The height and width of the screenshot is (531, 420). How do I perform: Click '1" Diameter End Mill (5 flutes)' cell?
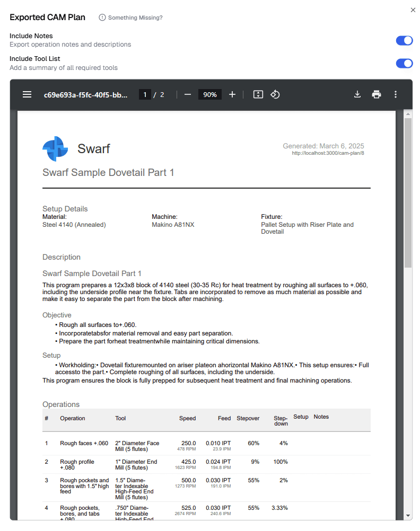pyautogui.click(x=136, y=465)
